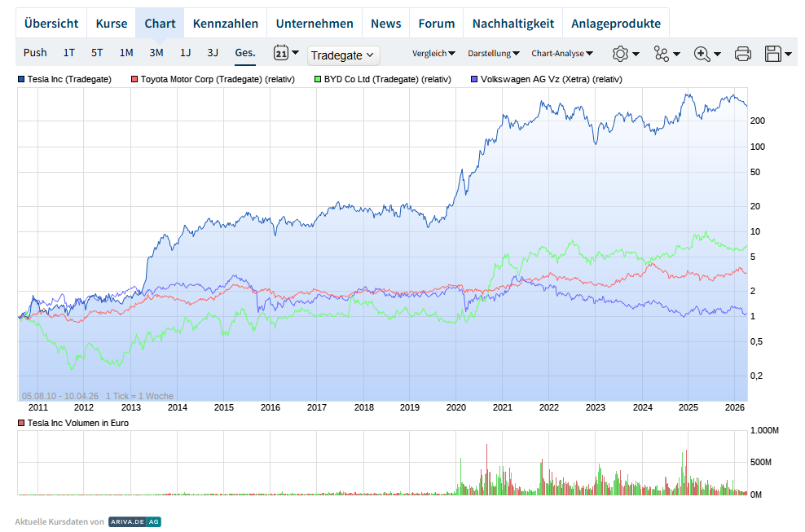Click the Toyota Motor Corp (Tradegate) legend label
This screenshot has height=532, width=805.
(218, 80)
